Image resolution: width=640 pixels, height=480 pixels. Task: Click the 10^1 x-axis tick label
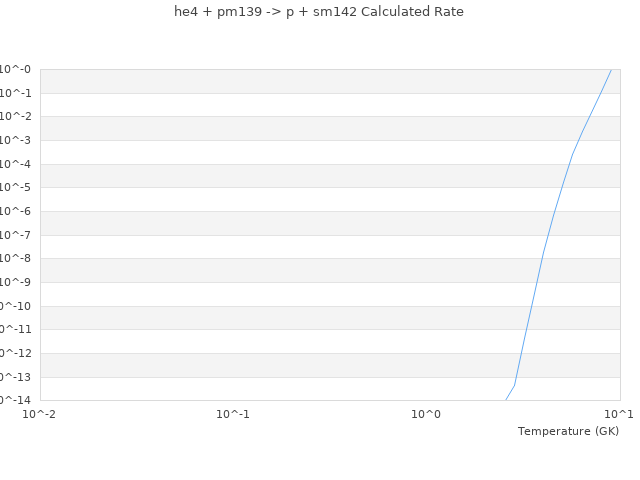(619, 413)
